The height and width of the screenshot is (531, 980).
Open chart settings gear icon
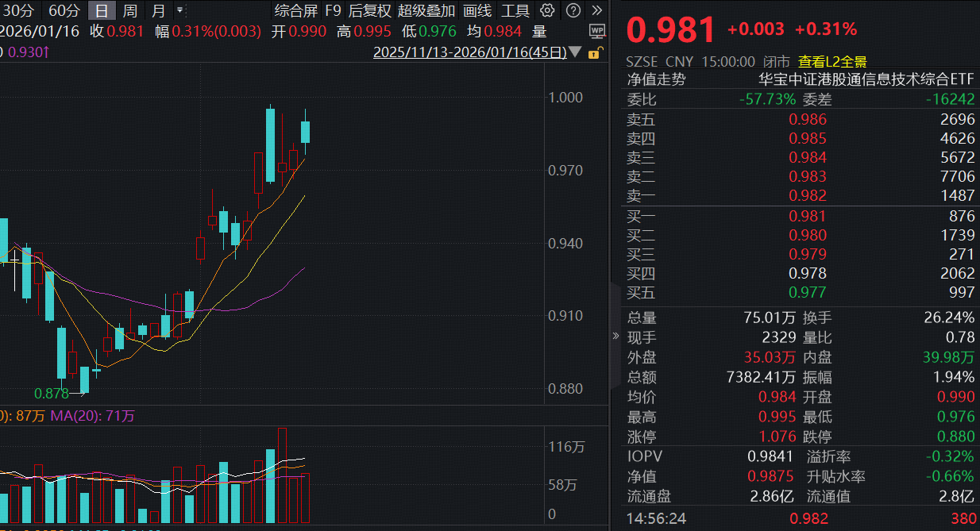(x=547, y=10)
